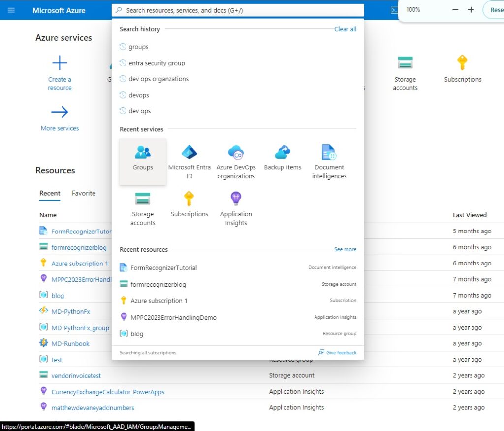This screenshot has width=504, height=431.
Task: Open Azure DevOps organizations service
Action: tap(236, 162)
